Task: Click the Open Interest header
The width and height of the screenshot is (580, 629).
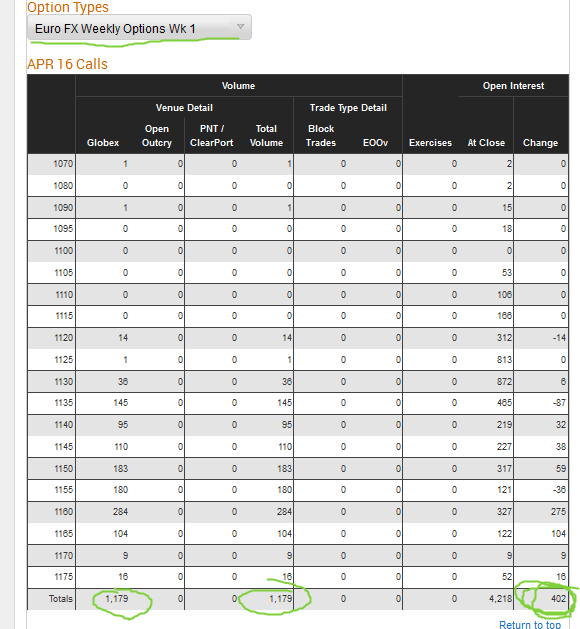Action: pyautogui.click(x=513, y=86)
